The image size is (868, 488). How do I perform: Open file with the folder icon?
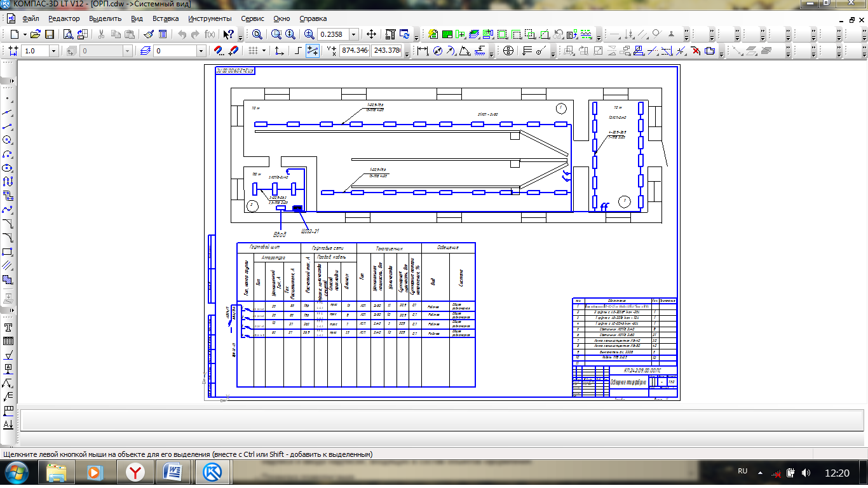pyautogui.click(x=36, y=34)
